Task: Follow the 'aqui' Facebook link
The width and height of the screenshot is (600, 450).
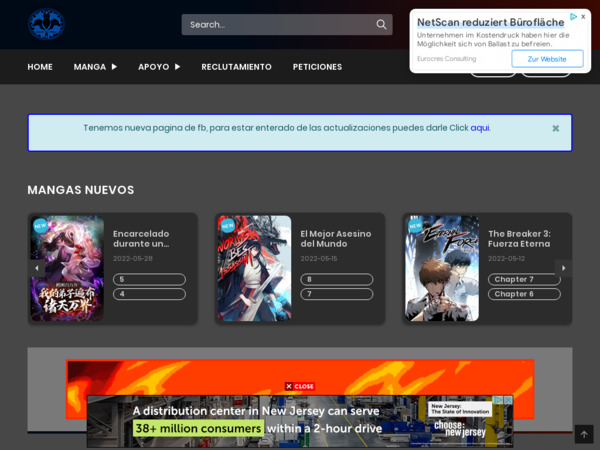Action: tap(480, 128)
